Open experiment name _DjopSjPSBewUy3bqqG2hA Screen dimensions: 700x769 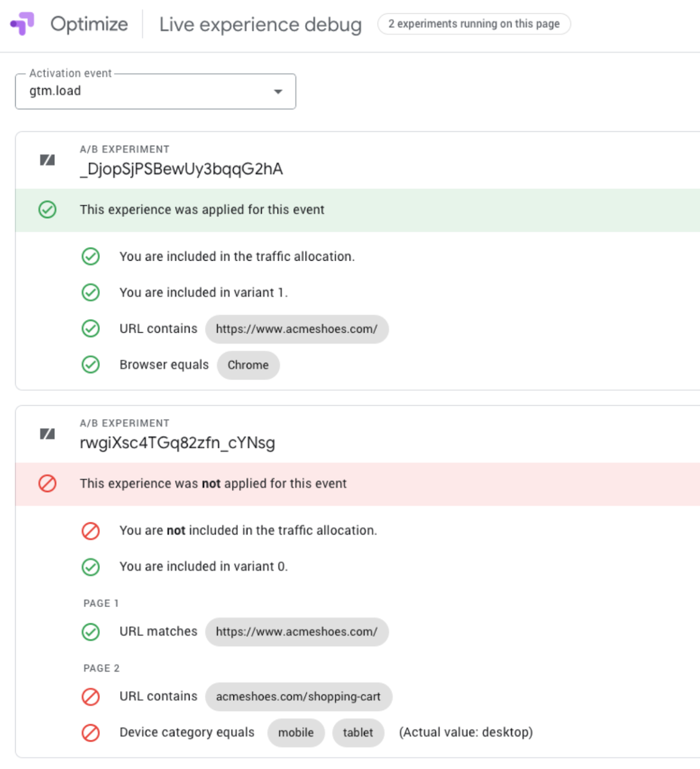(x=181, y=169)
